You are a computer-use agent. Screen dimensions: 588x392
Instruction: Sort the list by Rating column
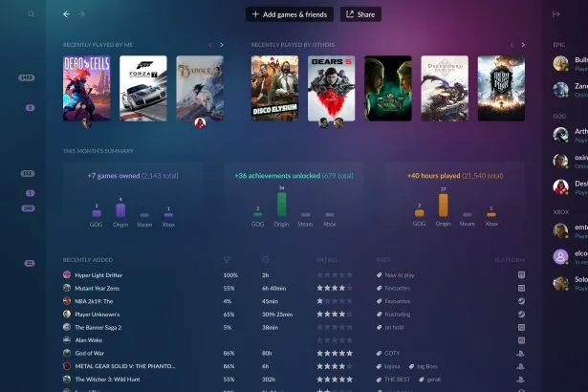327,260
